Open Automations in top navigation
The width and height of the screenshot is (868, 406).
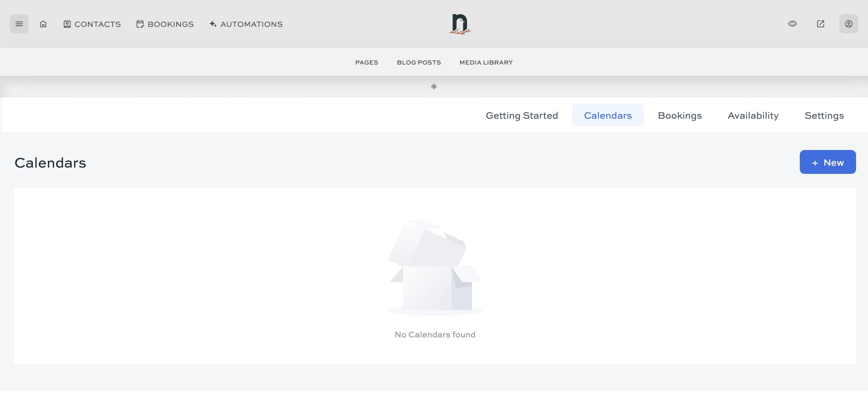[246, 24]
